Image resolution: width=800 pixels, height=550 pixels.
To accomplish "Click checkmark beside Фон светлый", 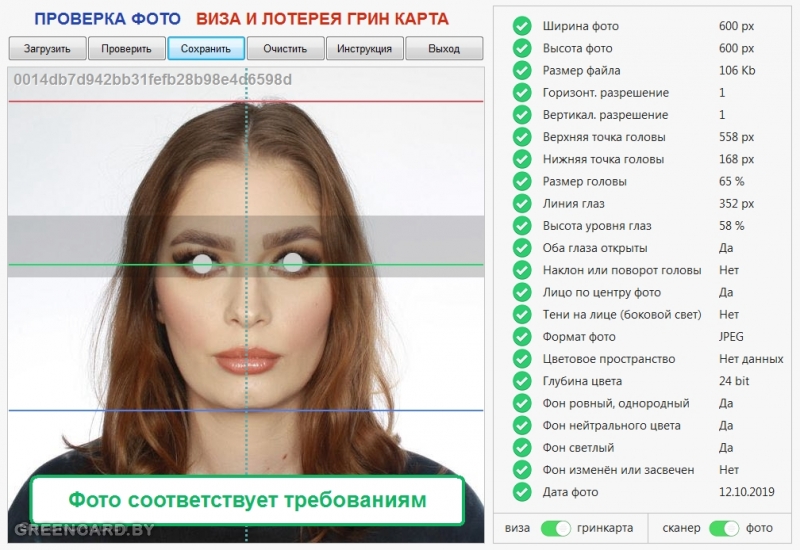I will point(522,447).
